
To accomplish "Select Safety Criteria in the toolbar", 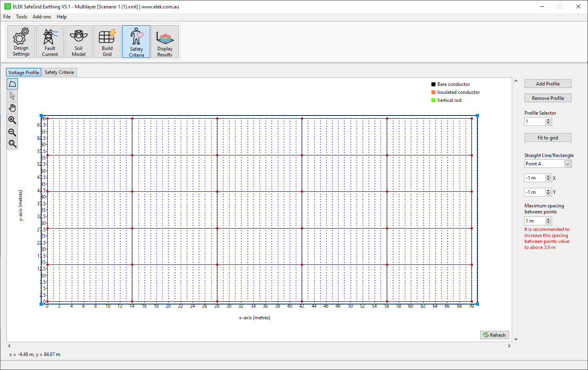I will [136, 41].
